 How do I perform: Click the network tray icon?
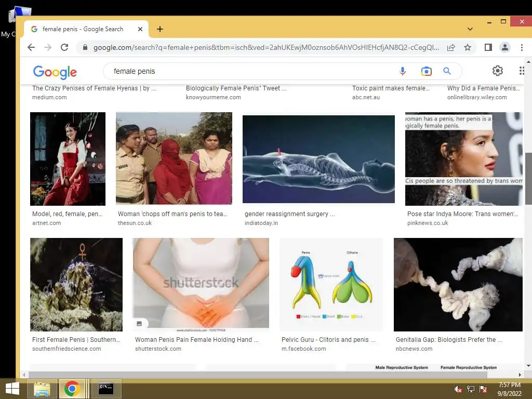(x=471, y=389)
